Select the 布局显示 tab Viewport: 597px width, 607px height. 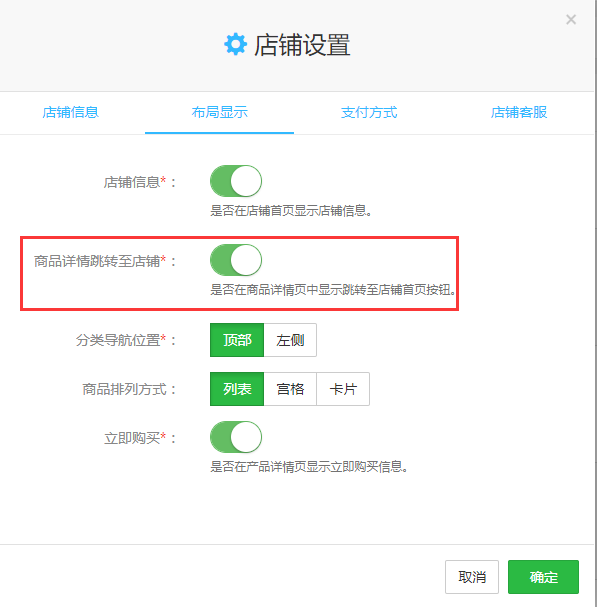pyautogui.click(x=220, y=112)
